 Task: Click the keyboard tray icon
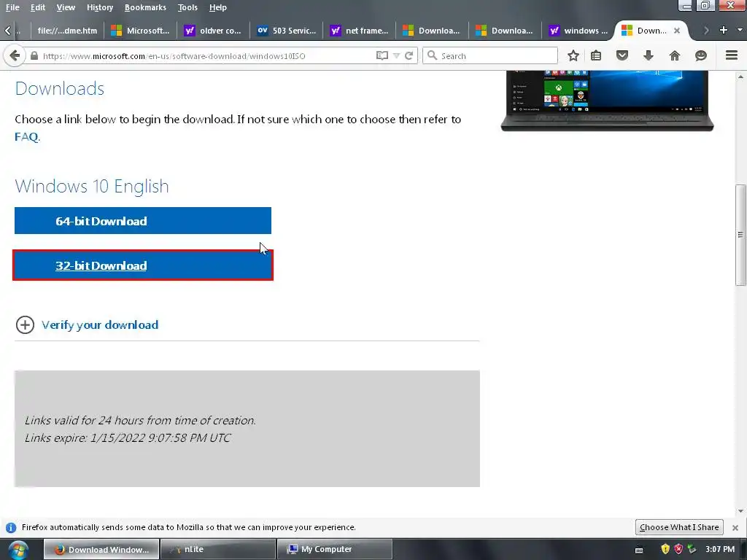pyautogui.click(x=639, y=550)
